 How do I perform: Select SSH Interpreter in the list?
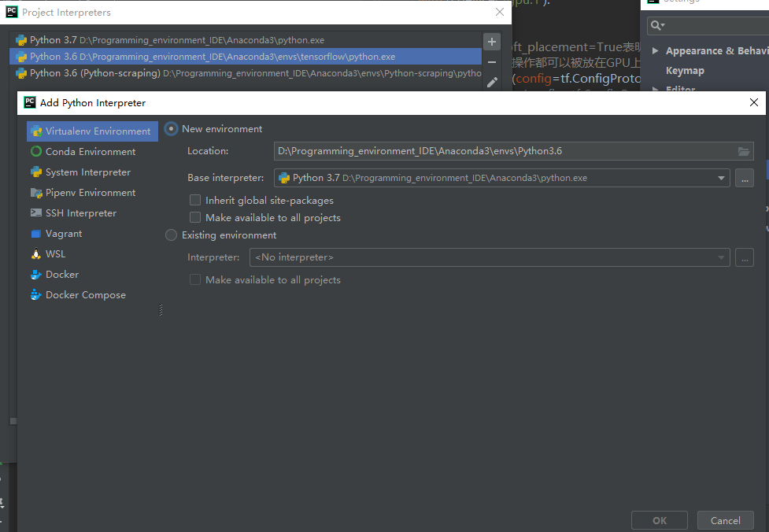(x=80, y=213)
